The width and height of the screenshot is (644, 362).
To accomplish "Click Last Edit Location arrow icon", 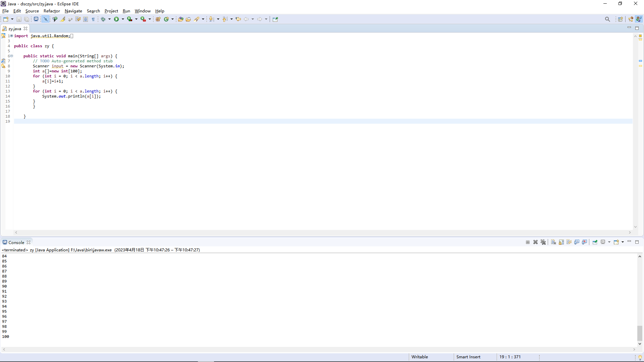I will (x=238, y=19).
